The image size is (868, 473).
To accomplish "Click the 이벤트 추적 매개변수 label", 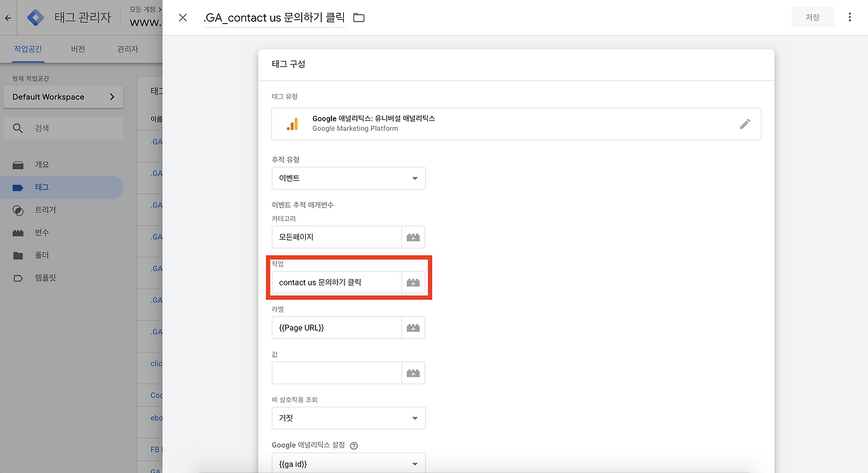I will [x=302, y=205].
